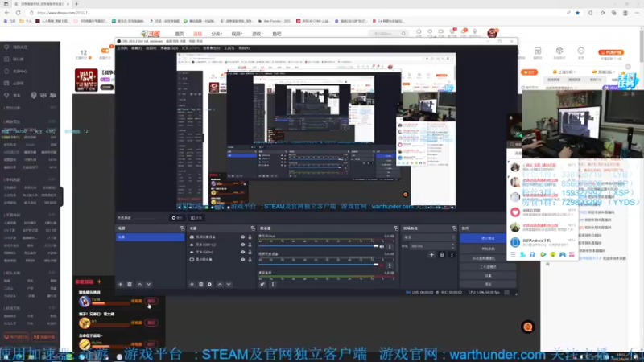Hide the 文本(GDI+) 2 source eye icon
Viewport: 644px width, 362px height.
coord(243,245)
